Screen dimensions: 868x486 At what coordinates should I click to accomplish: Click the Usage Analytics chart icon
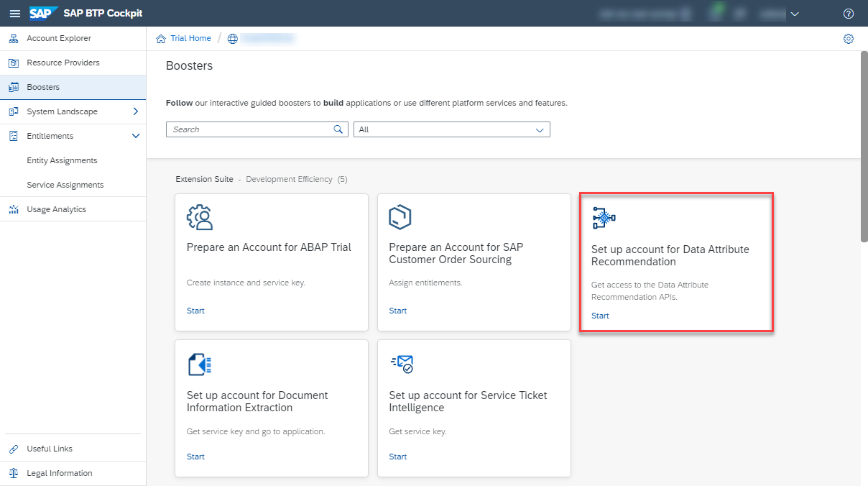(x=14, y=209)
